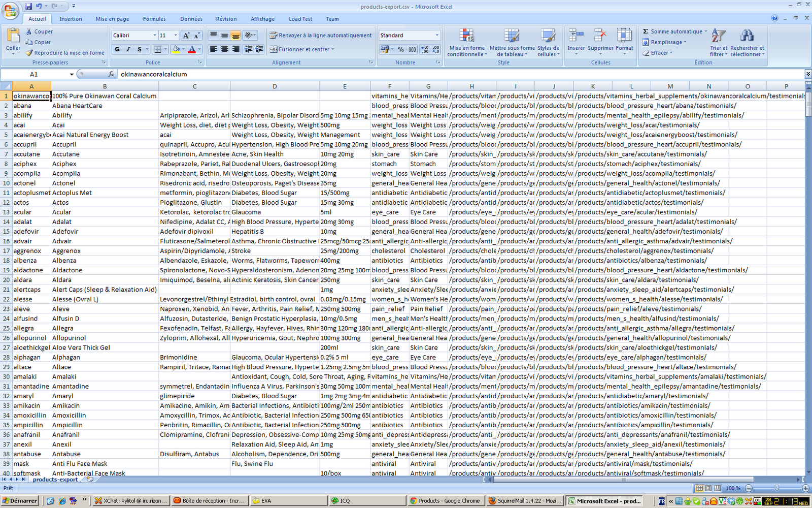The image size is (812, 508).
Task: Decrease the cell indent
Action: point(248,49)
